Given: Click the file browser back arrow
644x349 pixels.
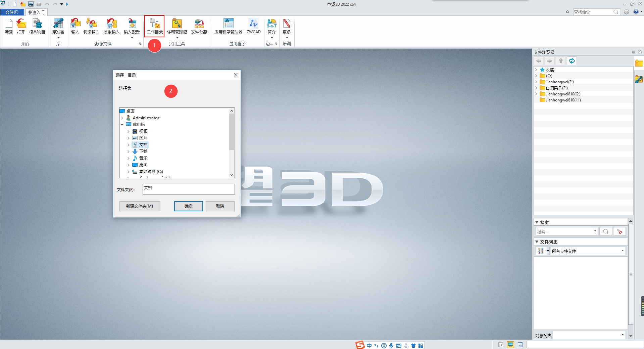Looking at the screenshot, I should pos(539,61).
